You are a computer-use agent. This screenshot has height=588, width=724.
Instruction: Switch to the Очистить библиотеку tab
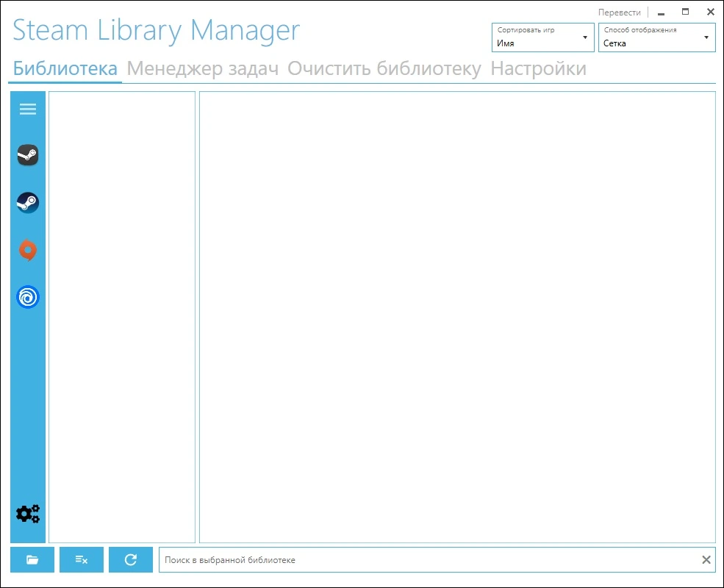384,69
